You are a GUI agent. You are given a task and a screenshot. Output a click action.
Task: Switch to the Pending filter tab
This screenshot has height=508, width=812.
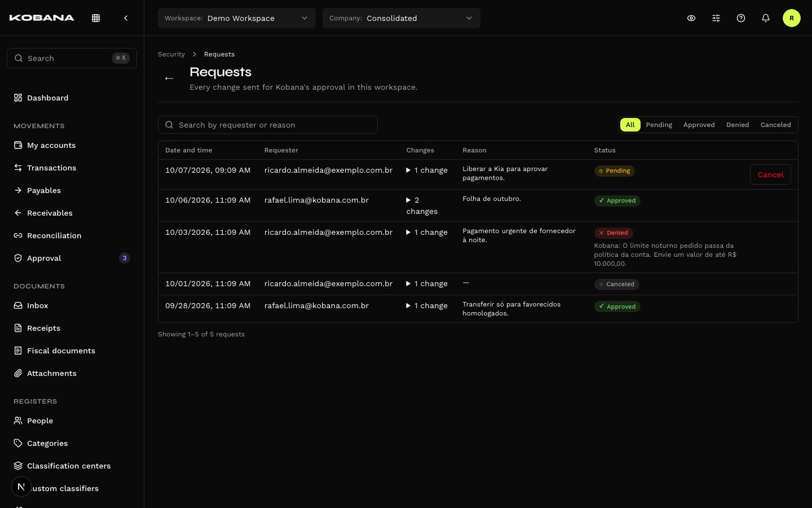(659, 125)
